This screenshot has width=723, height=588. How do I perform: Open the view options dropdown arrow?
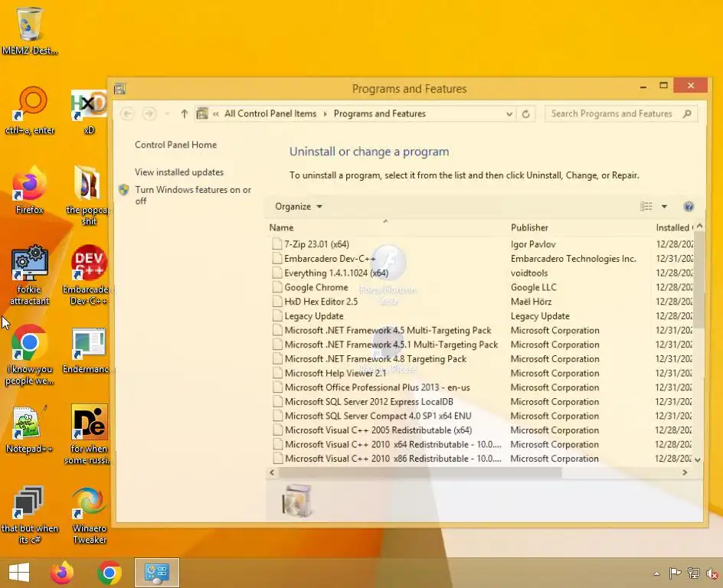[x=664, y=207]
